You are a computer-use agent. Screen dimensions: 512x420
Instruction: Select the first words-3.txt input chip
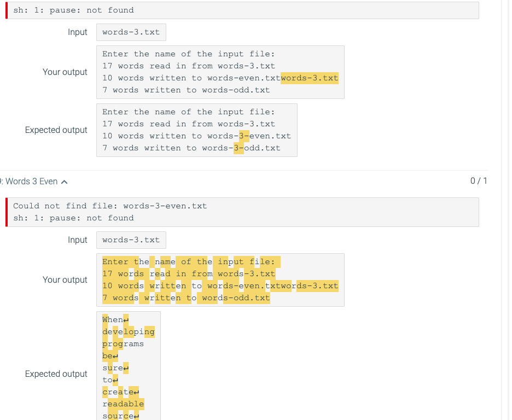pyautogui.click(x=131, y=32)
